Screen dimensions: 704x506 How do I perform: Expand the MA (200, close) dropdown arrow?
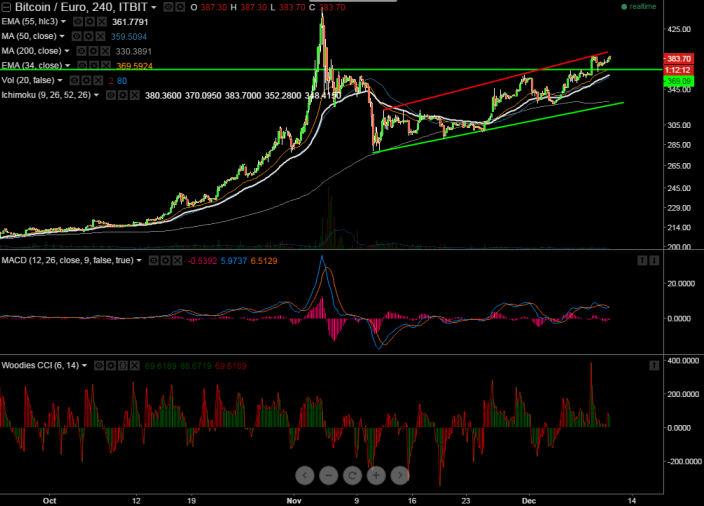pyautogui.click(x=66, y=51)
